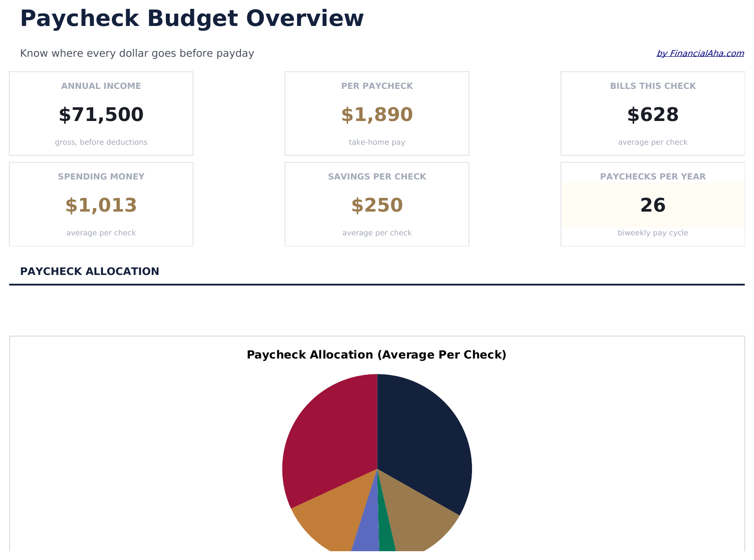Viewport: 754px width, 560px height.
Task: Click the 'Know where every dollar goes' subtitle
Action: tap(137, 54)
